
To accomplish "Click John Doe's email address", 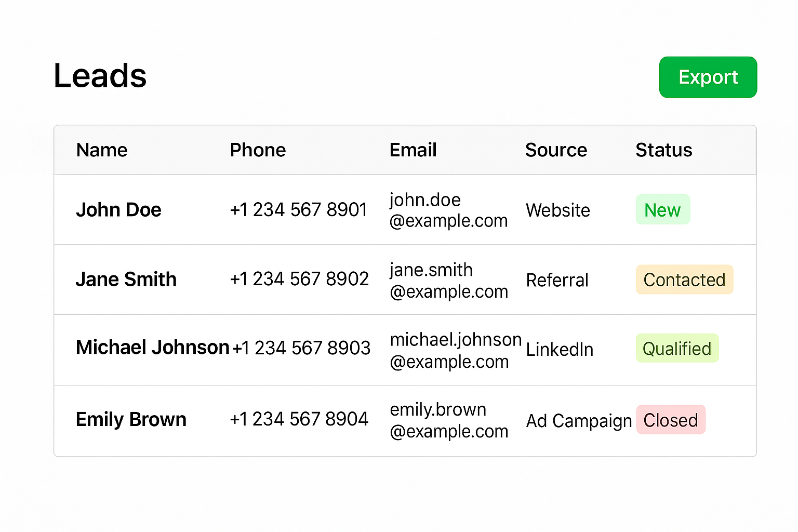I will tap(448, 210).
